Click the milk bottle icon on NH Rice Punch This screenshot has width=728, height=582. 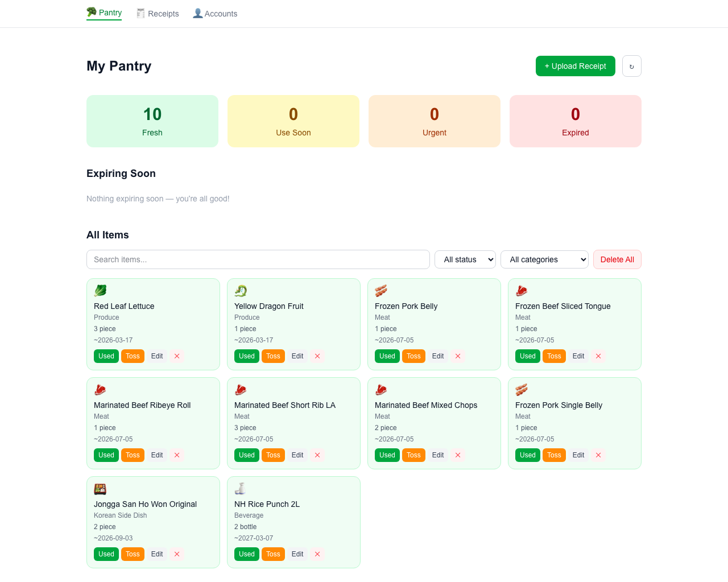coord(241,488)
